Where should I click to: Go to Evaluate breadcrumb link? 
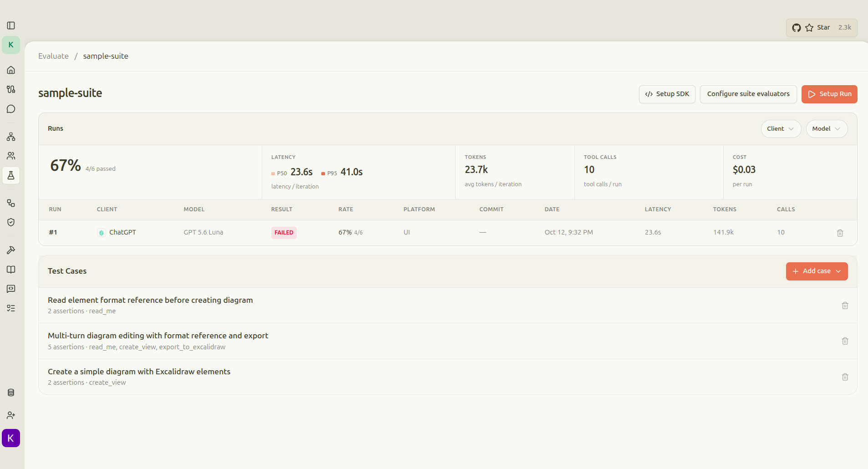point(53,56)
